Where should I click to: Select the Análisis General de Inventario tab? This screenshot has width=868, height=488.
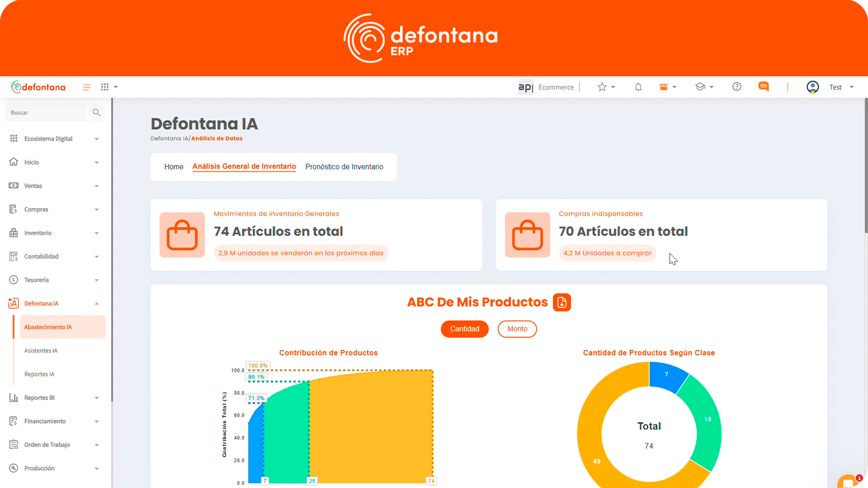tap(244, 167)
